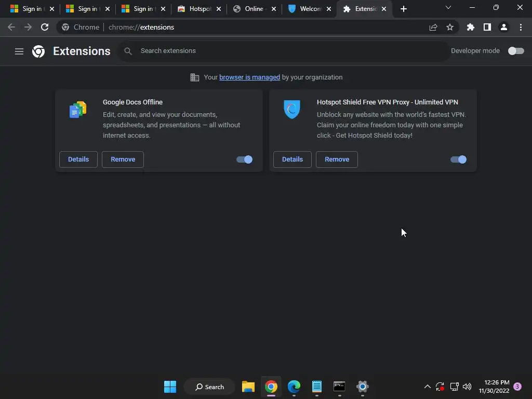Close the Hotspot tab
The width and height of the screenshot is (532, 399).
(219, 9)
